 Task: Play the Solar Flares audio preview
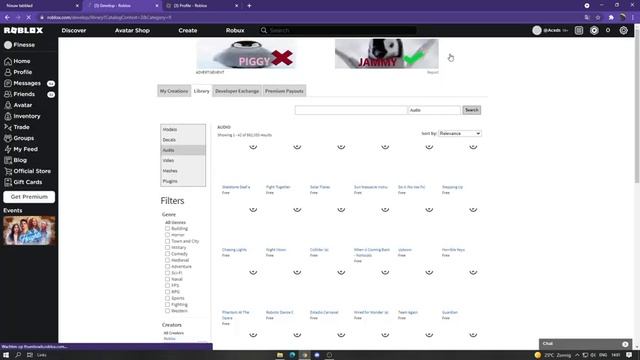341,147
